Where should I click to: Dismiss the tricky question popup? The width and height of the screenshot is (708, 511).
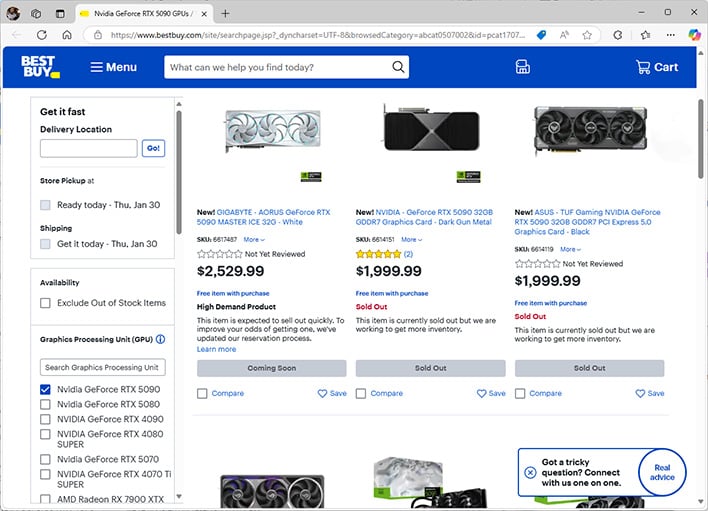click(x=530, y=472)
